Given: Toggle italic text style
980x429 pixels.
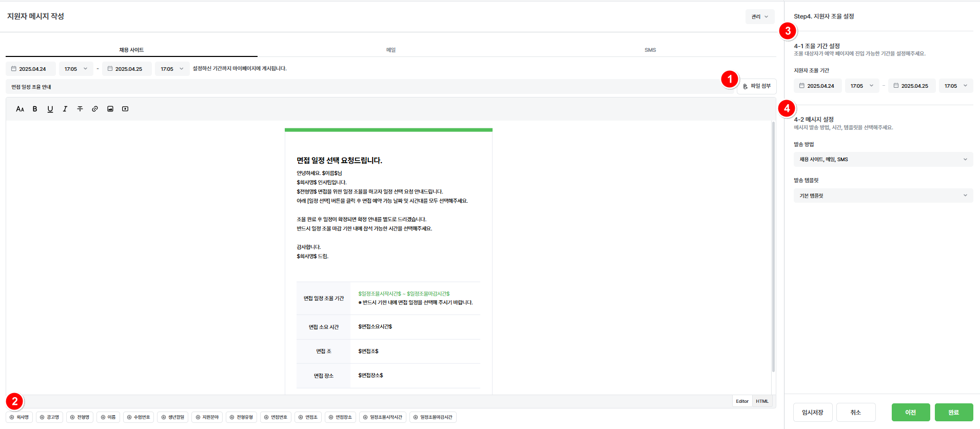Looking at the screenshot, I should pos(65,109).
